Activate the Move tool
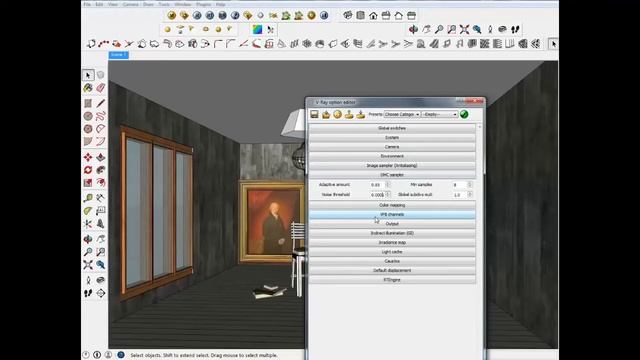Viewport: 640px width, 360px height. point(88,157)
